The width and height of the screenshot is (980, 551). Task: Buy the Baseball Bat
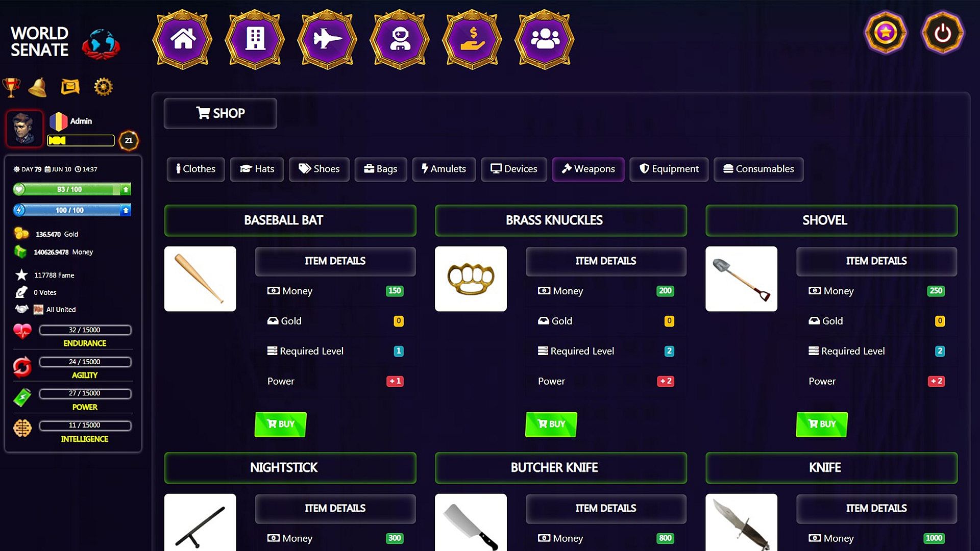[x=280, y=424]
